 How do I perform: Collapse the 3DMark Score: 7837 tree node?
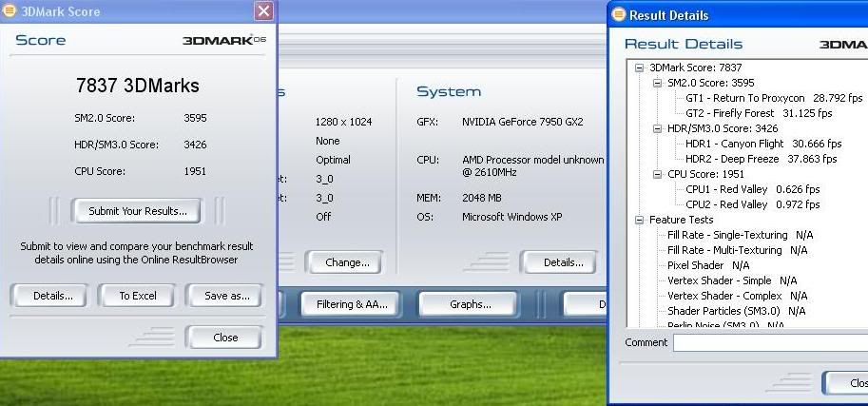click(x=640, y=68)
